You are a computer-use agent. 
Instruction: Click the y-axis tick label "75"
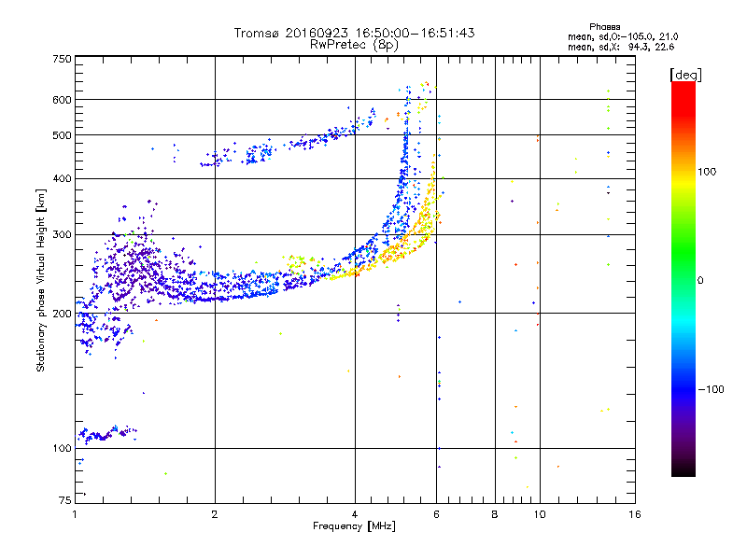[x=65, y=500]
